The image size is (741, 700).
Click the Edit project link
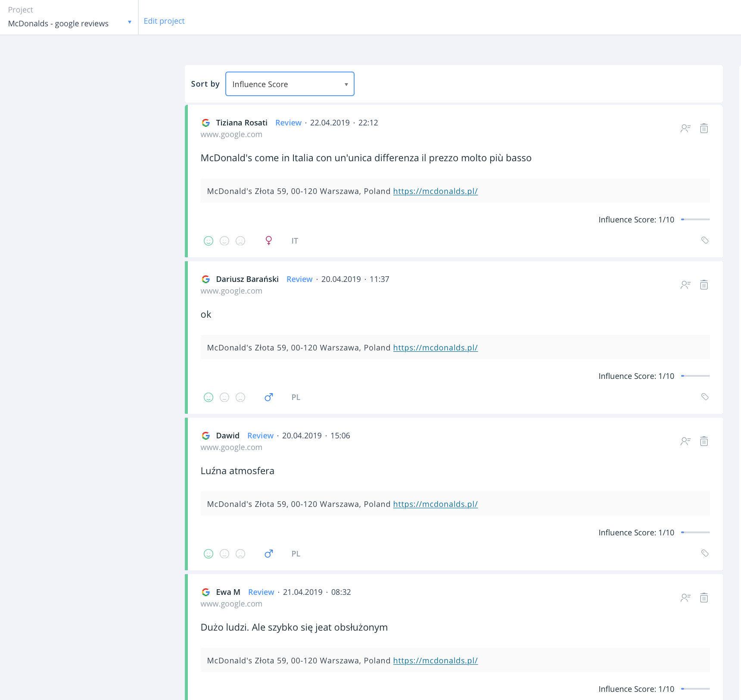[164, 21]
